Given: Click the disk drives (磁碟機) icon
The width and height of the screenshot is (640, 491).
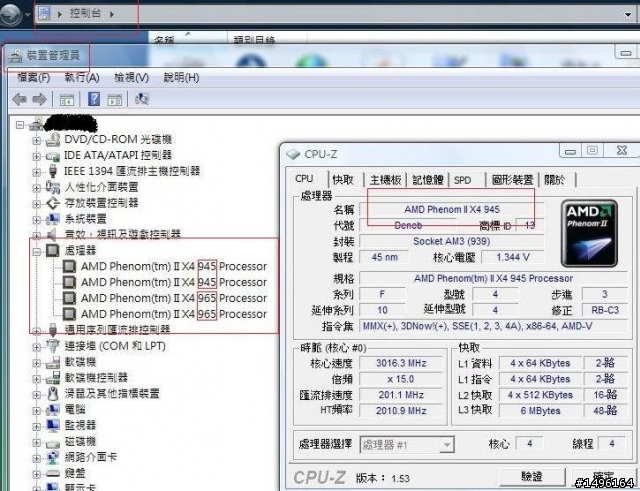Looking at the screenshot, I should click(53, 442).
